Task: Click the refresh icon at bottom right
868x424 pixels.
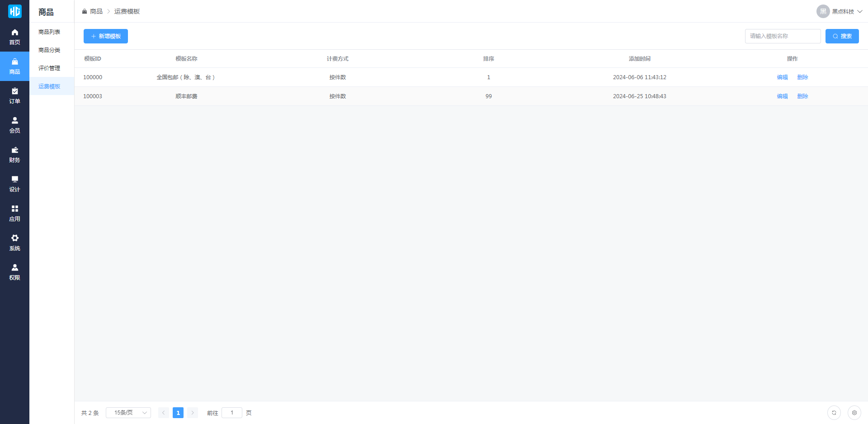Action: (834, 413)
